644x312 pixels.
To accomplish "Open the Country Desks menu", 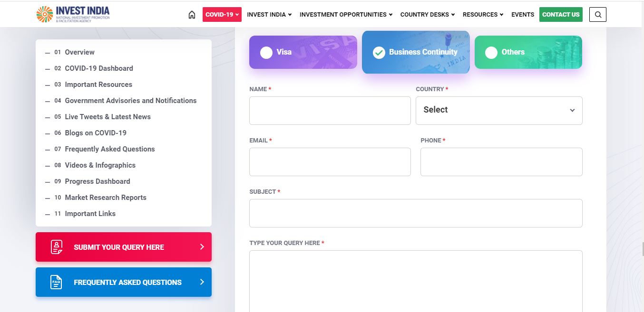I will (x=427, y=15).
